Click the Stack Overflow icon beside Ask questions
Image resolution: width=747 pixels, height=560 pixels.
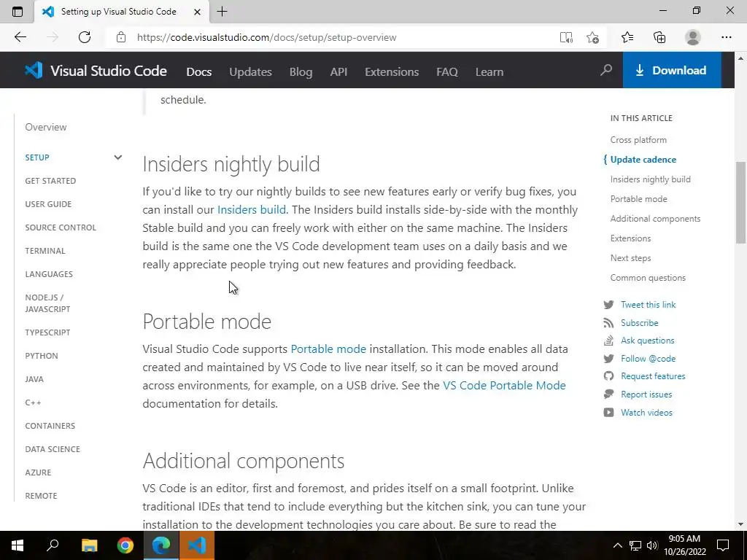coord(608,341)
